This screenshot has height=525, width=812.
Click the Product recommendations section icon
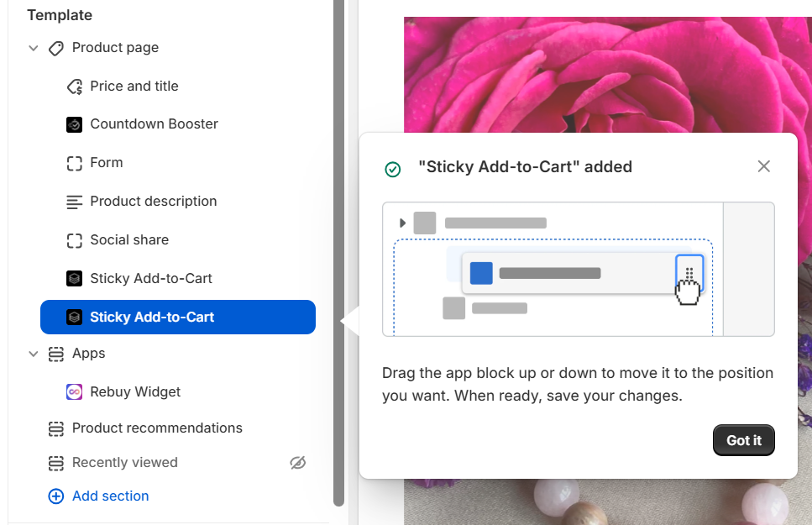click(56, 428)
